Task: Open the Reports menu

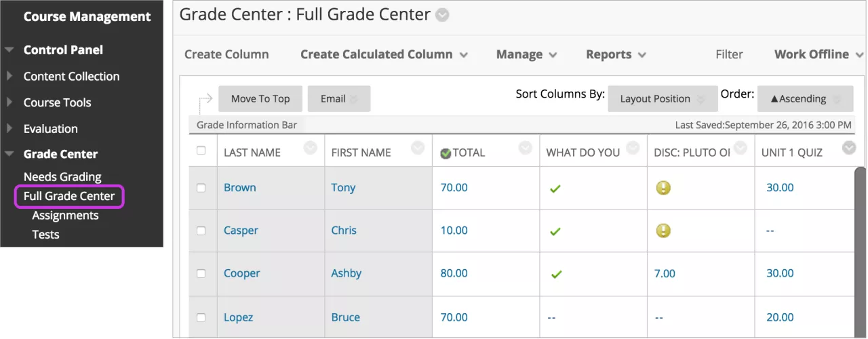Action: (616, 55)
